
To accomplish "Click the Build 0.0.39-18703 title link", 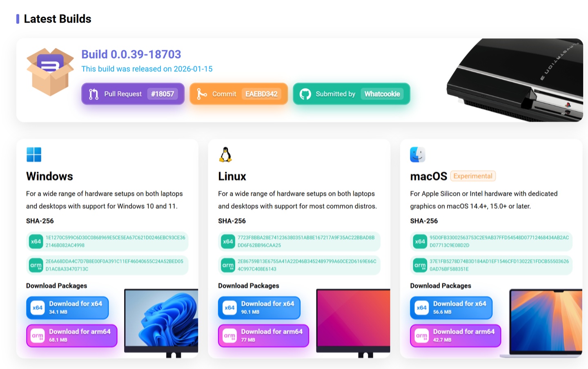I will point(131,54).
